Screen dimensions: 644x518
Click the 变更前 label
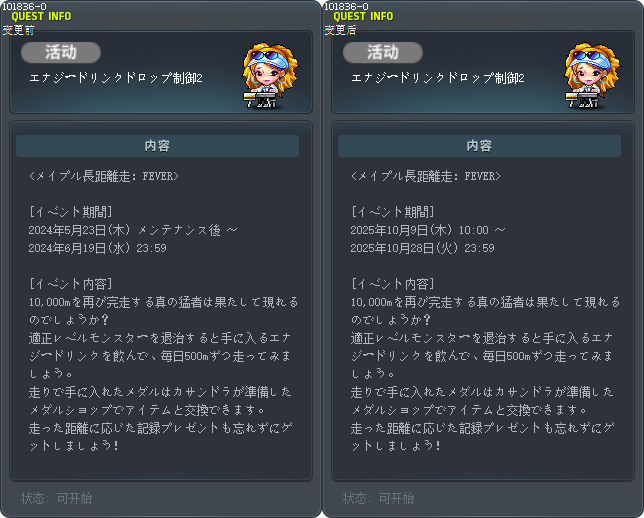(x=18, y=30)
